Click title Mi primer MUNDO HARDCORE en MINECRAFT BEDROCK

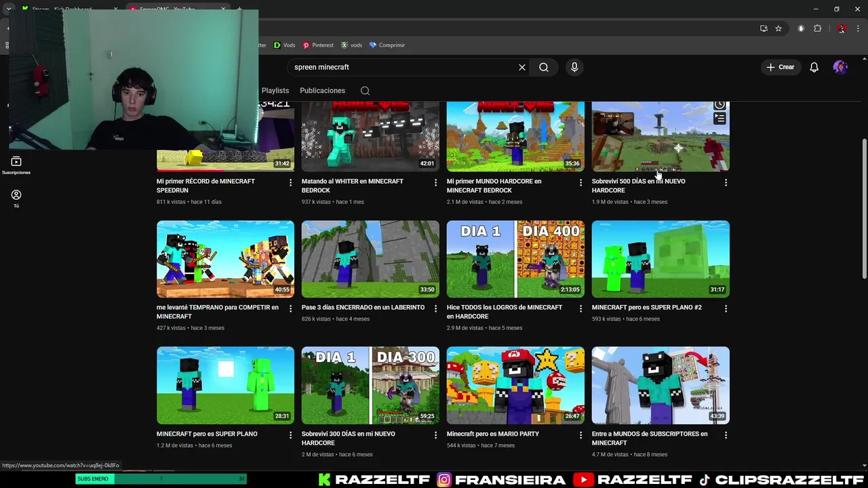point(494,186)
